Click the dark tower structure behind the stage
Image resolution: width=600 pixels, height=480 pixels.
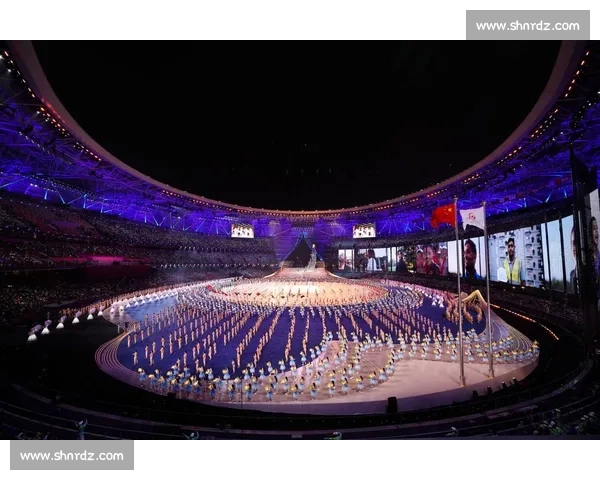tap(301, 253)
